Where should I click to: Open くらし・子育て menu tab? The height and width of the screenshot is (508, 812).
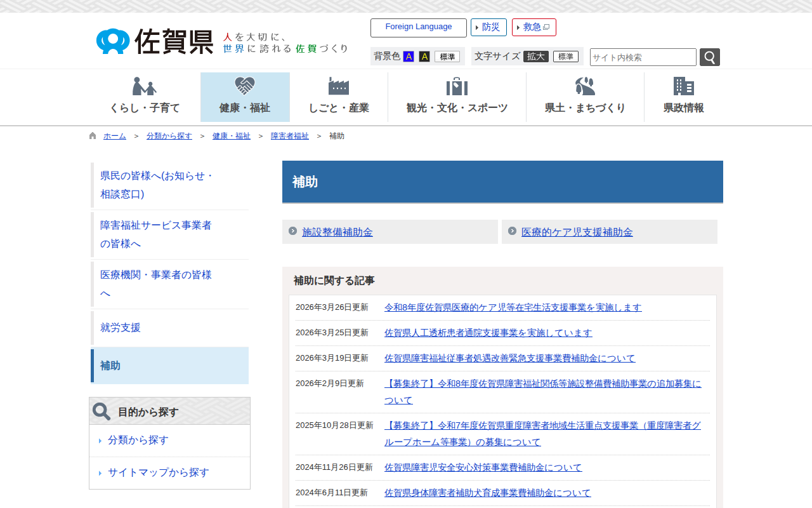pos(145,97)
